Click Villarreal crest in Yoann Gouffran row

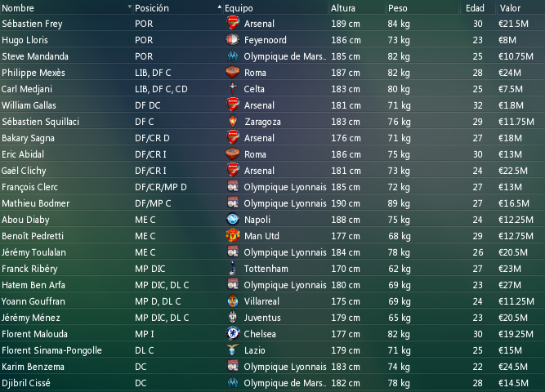pyautogui.click(x=233, y=301)
